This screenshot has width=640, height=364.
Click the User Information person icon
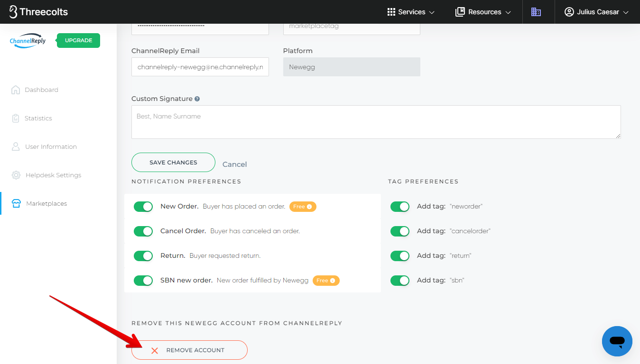click(x=16, y=146)
